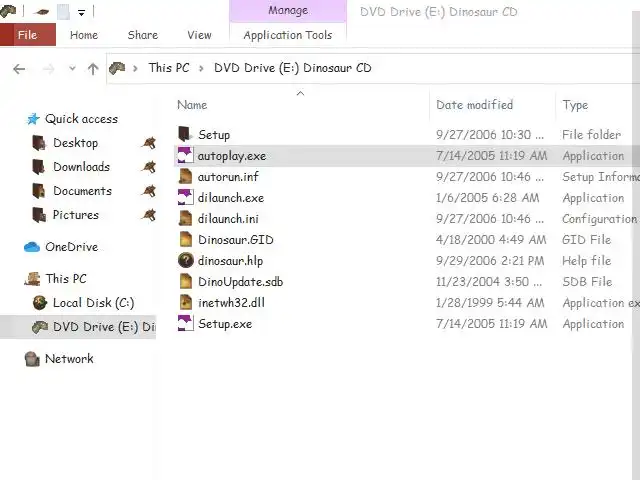Select the autoplay.exe application icon
640x480 pixels.
(x=185, y=156)
